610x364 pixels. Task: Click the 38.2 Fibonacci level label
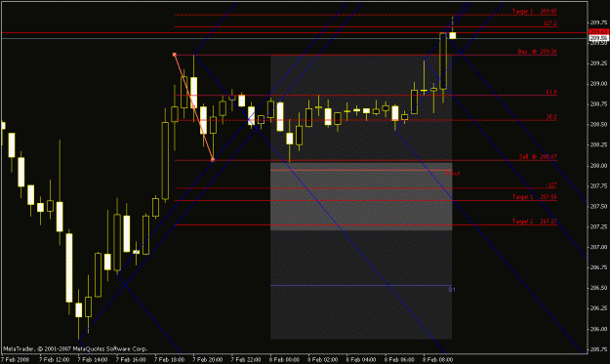(551, 117)
